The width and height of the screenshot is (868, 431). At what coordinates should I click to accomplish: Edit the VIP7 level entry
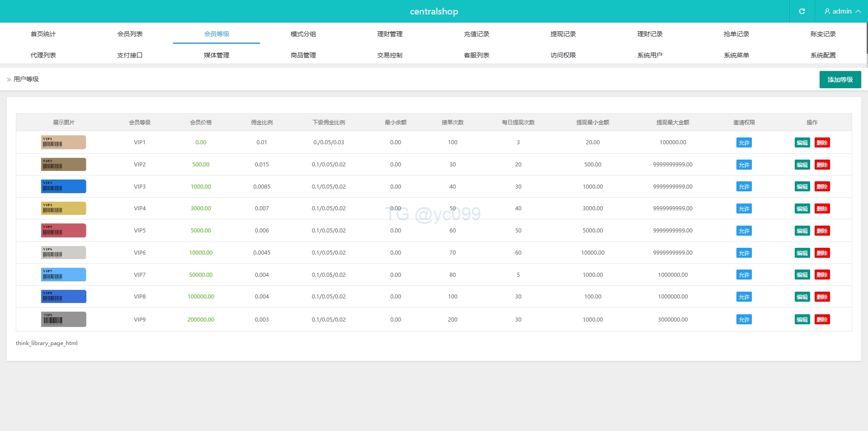pos(802,275)
